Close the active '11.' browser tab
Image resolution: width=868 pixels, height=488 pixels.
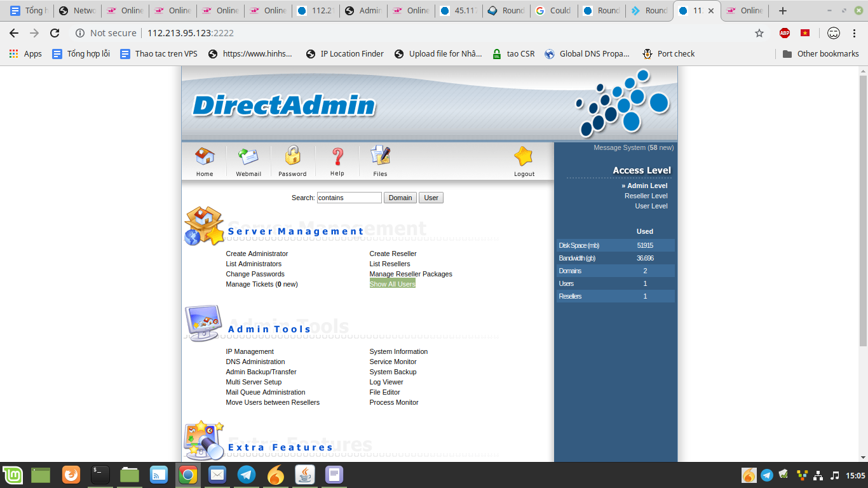point(711,11)
